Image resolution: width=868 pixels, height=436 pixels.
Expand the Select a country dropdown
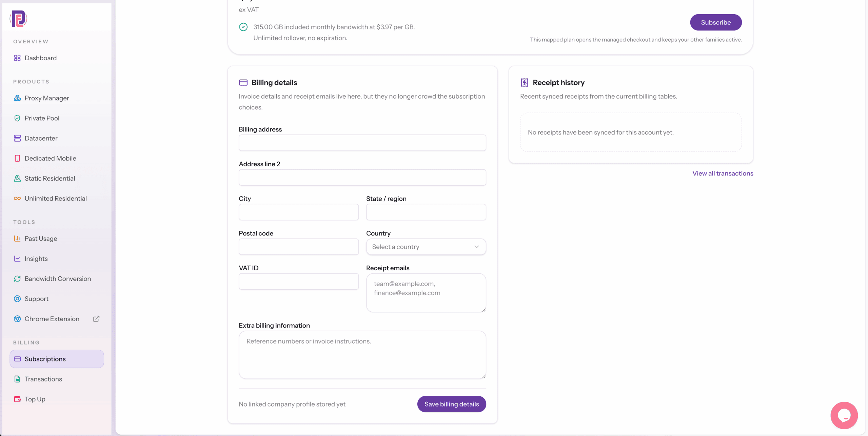(x=426, y=247)
